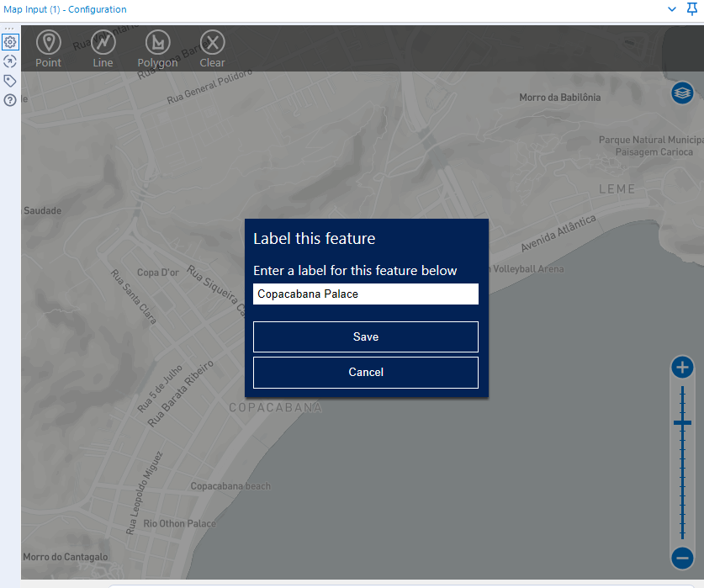Click the Rio Othon Palace map label

(179, 523)
